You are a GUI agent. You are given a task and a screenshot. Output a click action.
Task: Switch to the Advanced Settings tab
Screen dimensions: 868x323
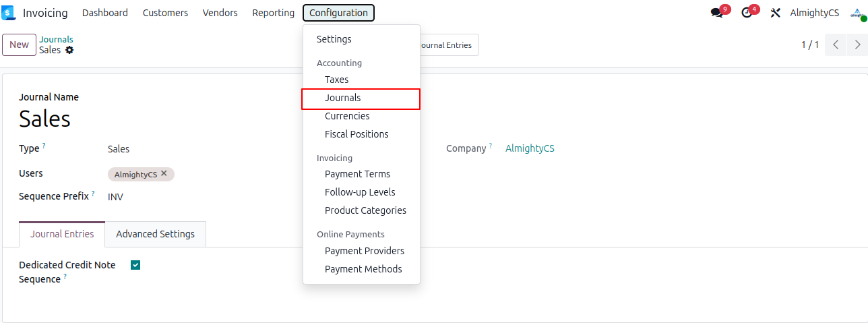click(155, 234)
